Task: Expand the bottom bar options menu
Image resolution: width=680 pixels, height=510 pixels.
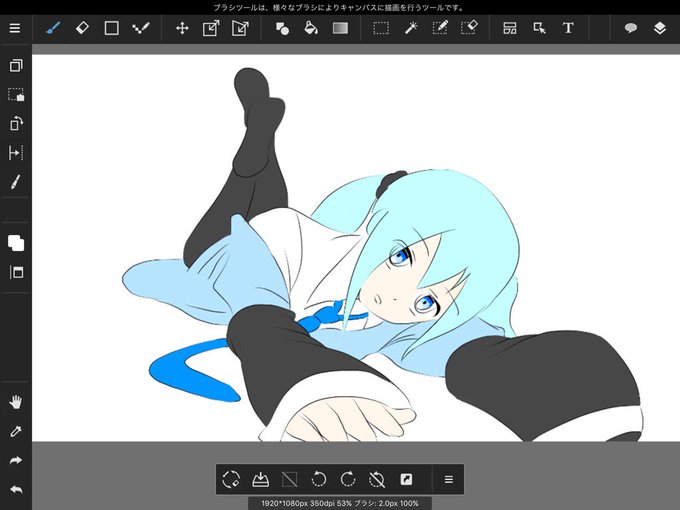Action: click(x=449, y=480)
